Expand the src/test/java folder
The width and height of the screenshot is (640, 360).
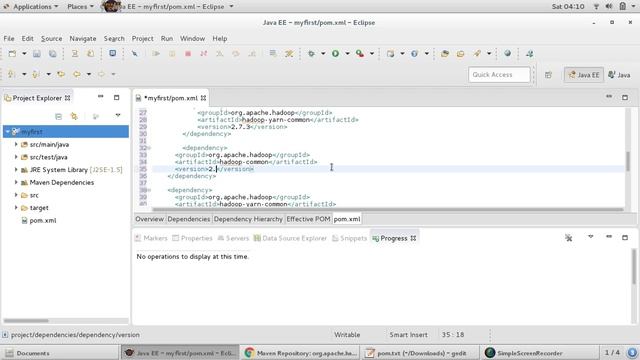(16, 157)
